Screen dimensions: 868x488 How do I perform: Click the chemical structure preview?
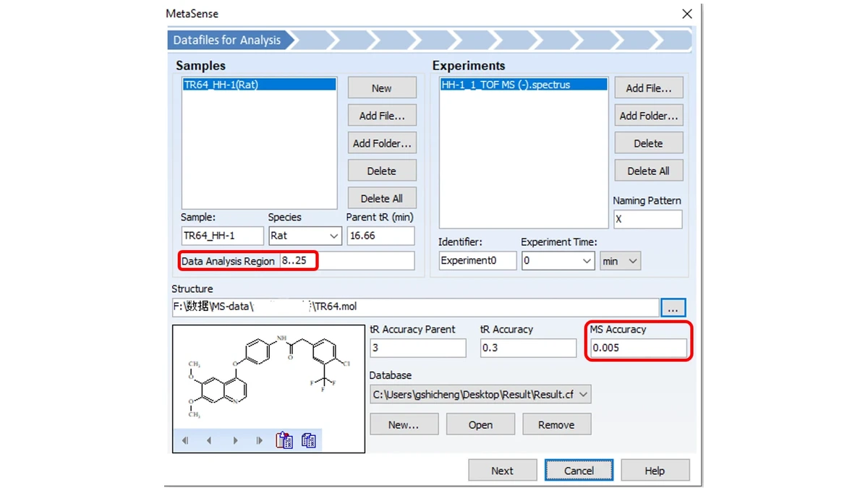[x=268, y=377]
